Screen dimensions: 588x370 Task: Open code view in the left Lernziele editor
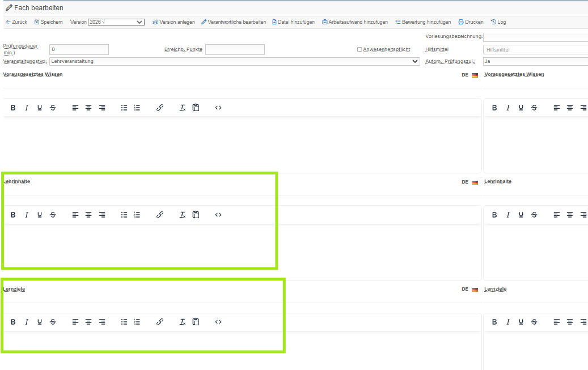[218, 322]
